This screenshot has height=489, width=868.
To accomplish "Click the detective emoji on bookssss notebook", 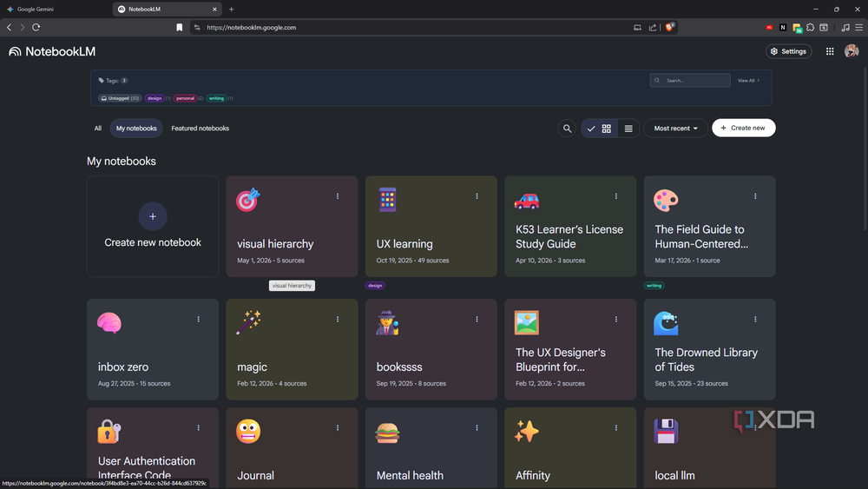I will (x=387, y=323).
